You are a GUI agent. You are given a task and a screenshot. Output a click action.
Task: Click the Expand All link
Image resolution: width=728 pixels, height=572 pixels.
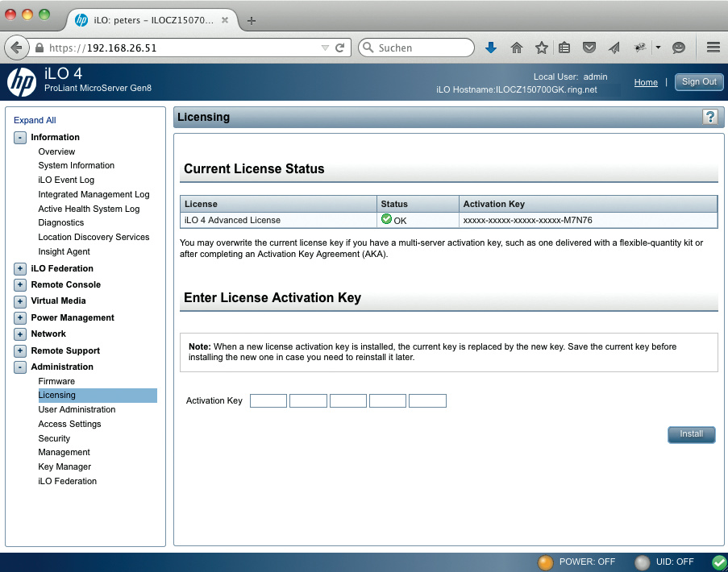tap(35, 120)
